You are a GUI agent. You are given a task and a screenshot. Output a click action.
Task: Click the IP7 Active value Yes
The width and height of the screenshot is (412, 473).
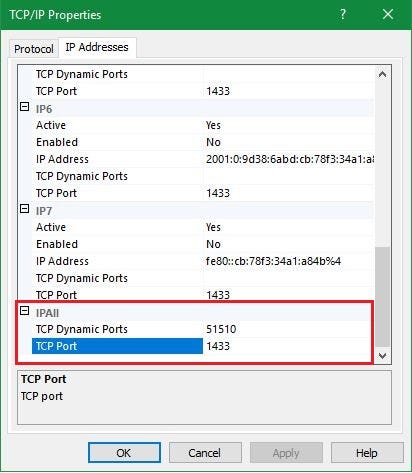(x=213, y=227)
